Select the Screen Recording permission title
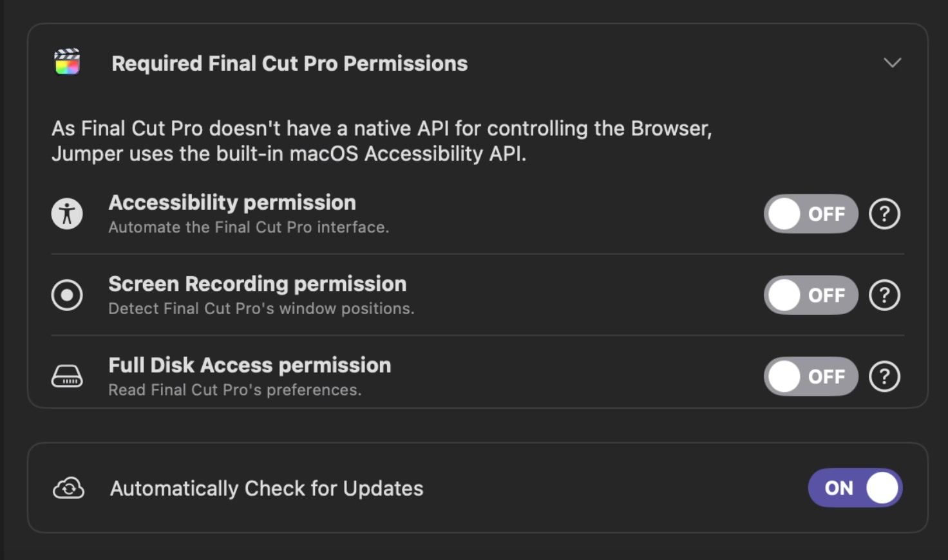 coord(257,284)
